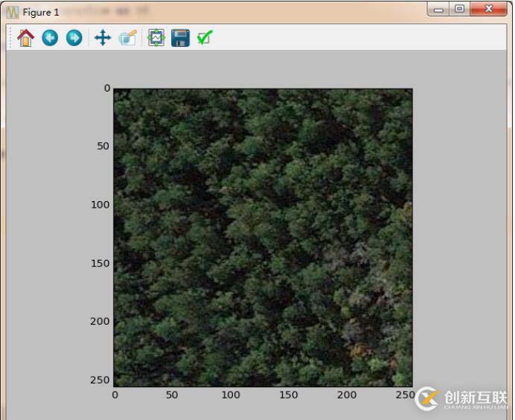Click the toolbar grip handle
The height and width of the screenshot is (420, 515).
tap(10, 38)
